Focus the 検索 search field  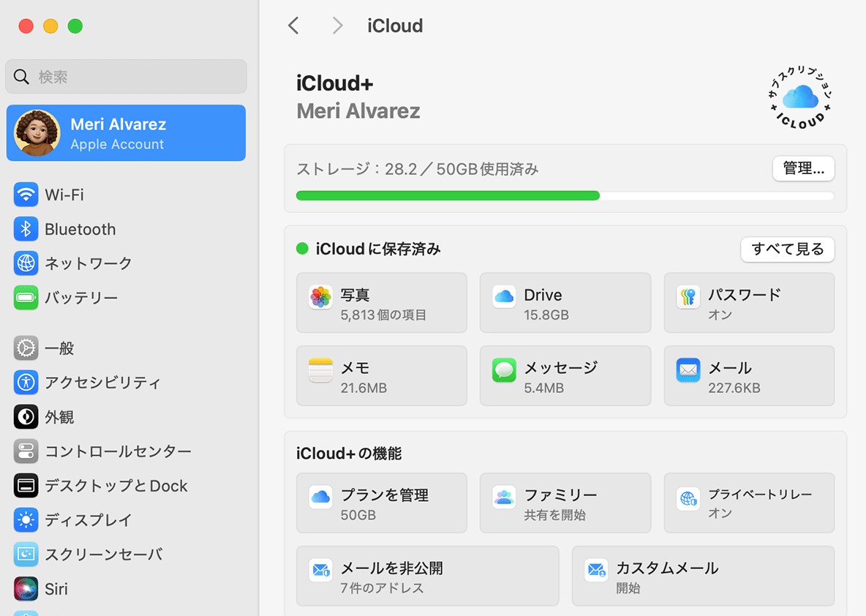pos(126,76)
